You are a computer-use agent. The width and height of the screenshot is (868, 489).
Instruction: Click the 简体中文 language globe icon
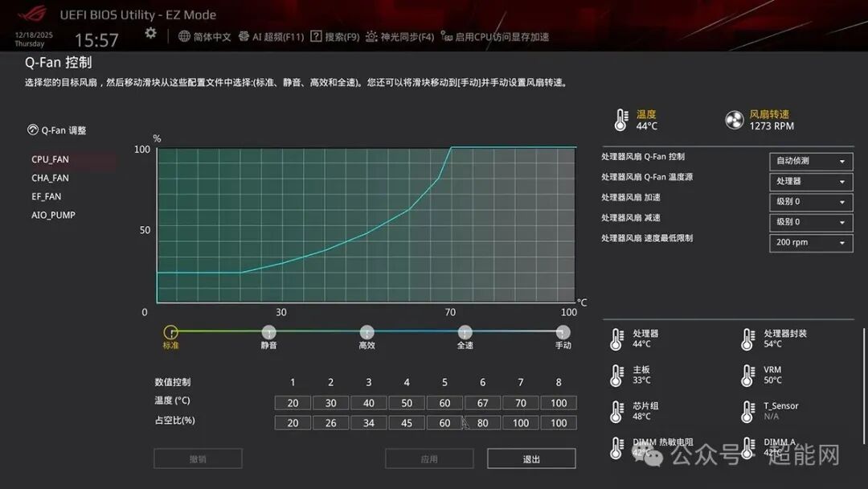coord(186,36)
